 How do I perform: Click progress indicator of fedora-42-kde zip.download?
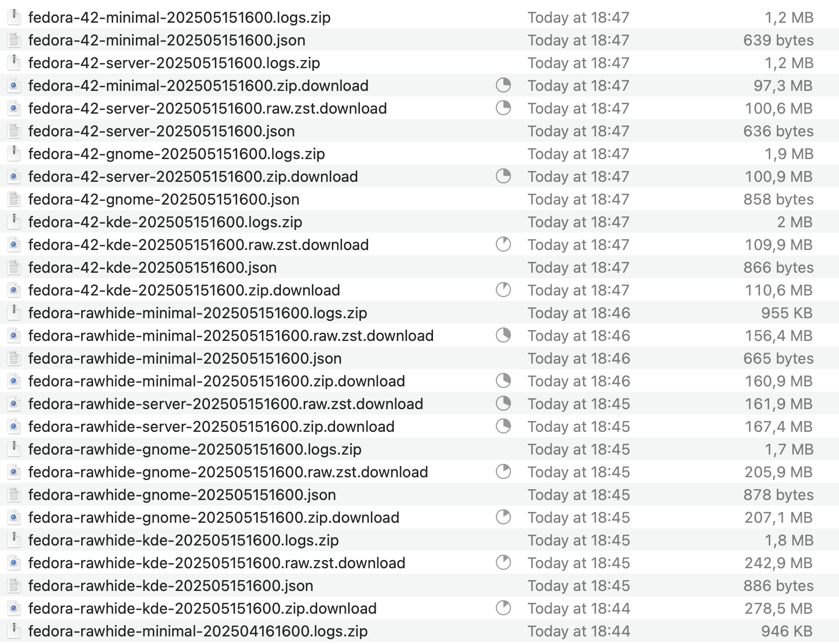[x=503, y=290]
